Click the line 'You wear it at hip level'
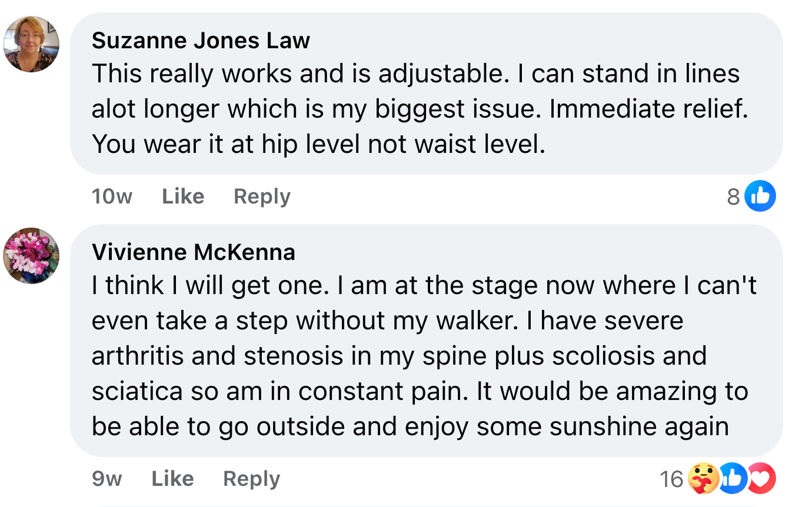 click(x=318, y=145)
